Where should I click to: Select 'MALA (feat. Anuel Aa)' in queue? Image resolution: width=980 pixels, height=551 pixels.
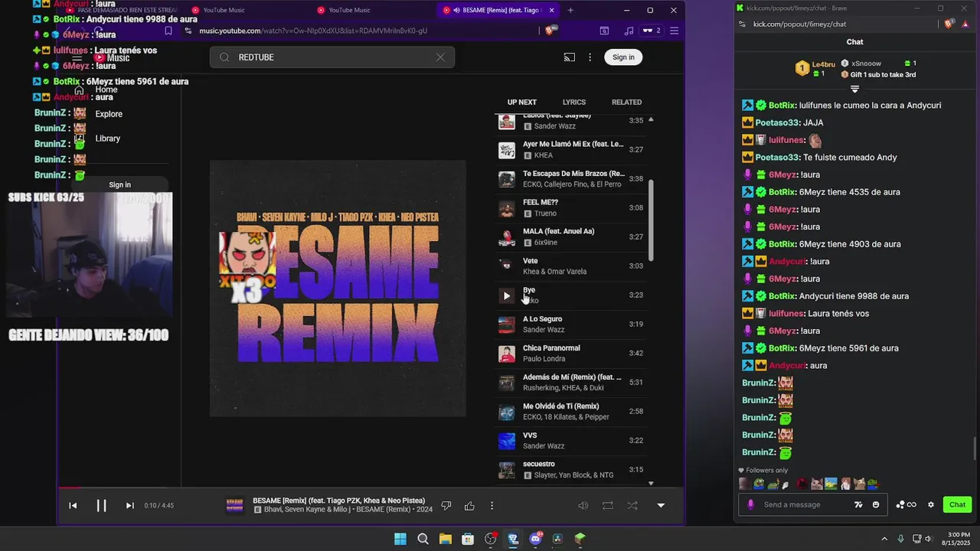pos(570,236)
